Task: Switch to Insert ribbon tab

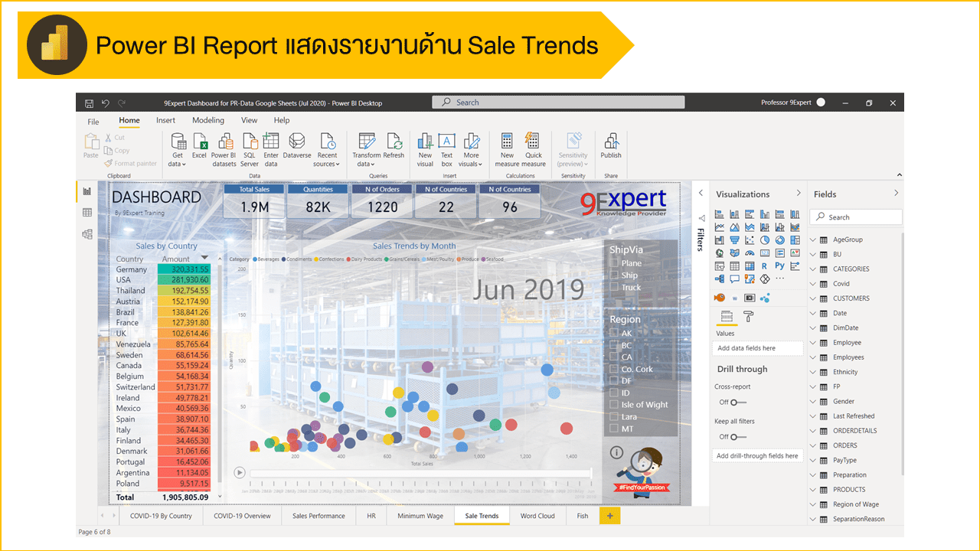Action: point(165,120)
